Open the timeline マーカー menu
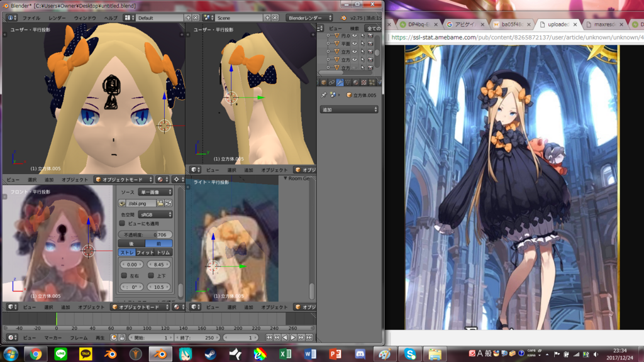Viewport: 644px width, 362px height. pos(53,337)
